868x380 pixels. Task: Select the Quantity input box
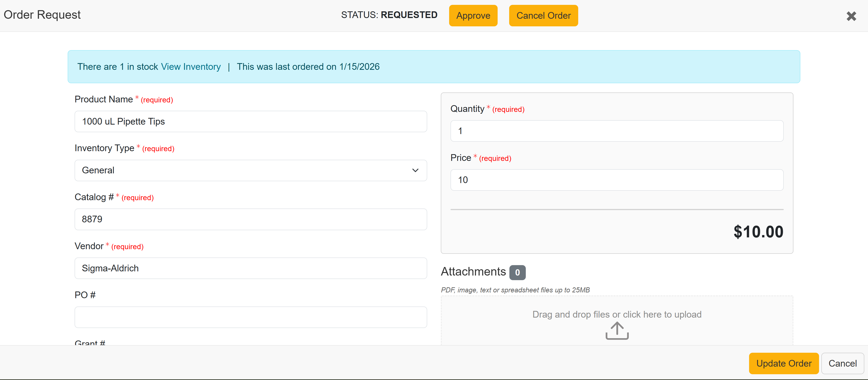pyautogui.click(x=617, y=131)
